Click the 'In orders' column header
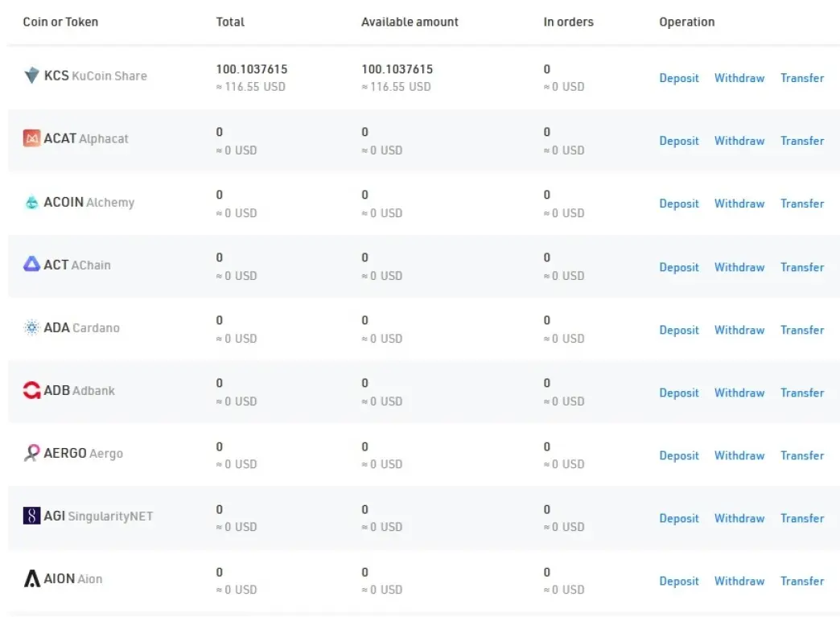 568,22
